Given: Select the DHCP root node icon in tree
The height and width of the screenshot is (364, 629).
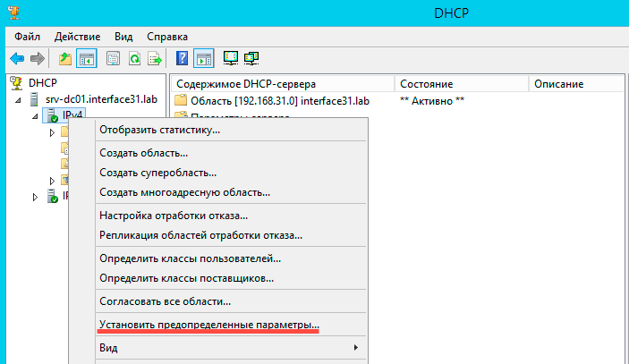Looking at the screenshot, I should [16, 83].
